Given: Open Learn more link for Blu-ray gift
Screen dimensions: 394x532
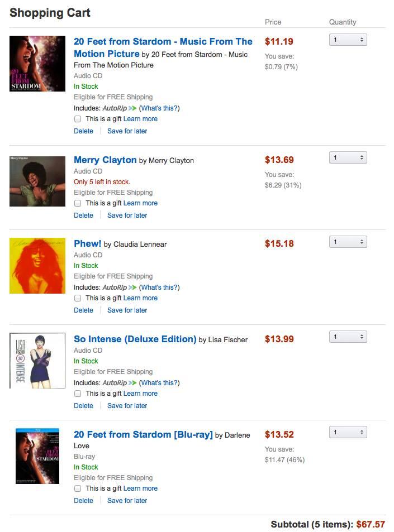Looking at the screenshot, I should pos(140,488).
